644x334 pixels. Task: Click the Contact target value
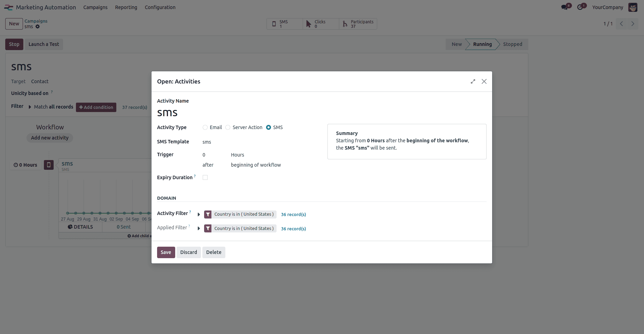pyautogui.click(x=40, y=81)
